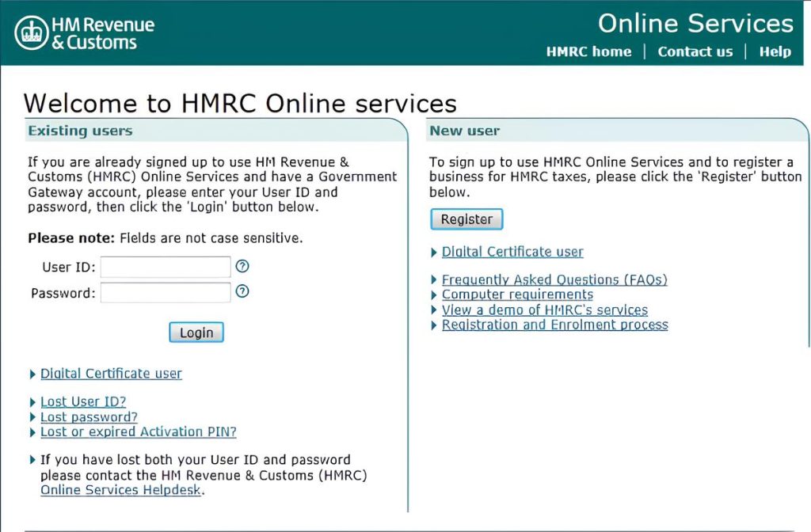Follow the Lost password? link
The image size is (811, 532).
coord(89,417)
